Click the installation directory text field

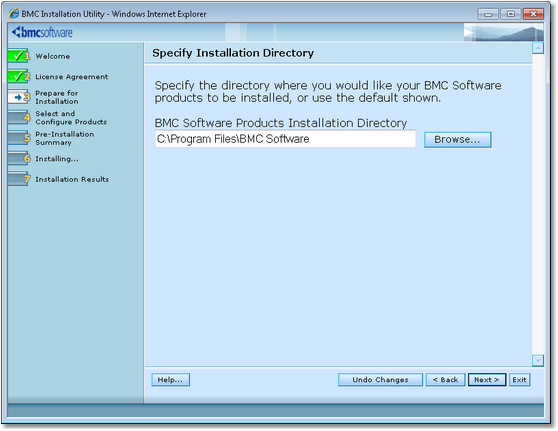pos(285,139)
